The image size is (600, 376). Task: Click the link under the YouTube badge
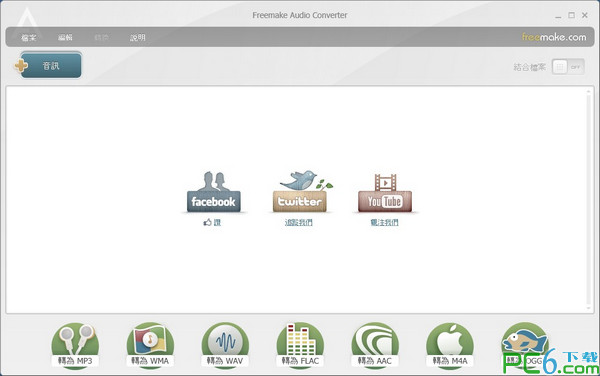[385, 222]
